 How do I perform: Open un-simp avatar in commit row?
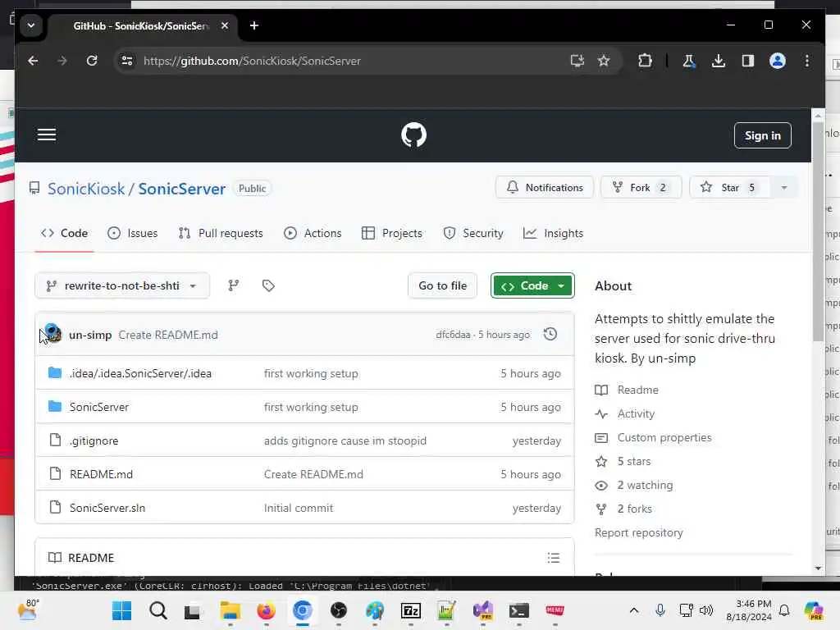tap(53, 333)
